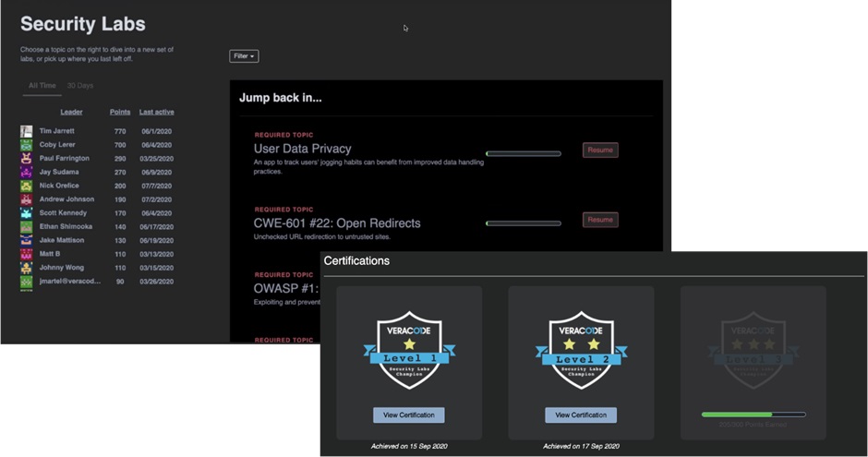This screenshot has height=457, width=868.
Task: Open CWE-601 #22: Open Redirects title
Action: coord(336,223)
